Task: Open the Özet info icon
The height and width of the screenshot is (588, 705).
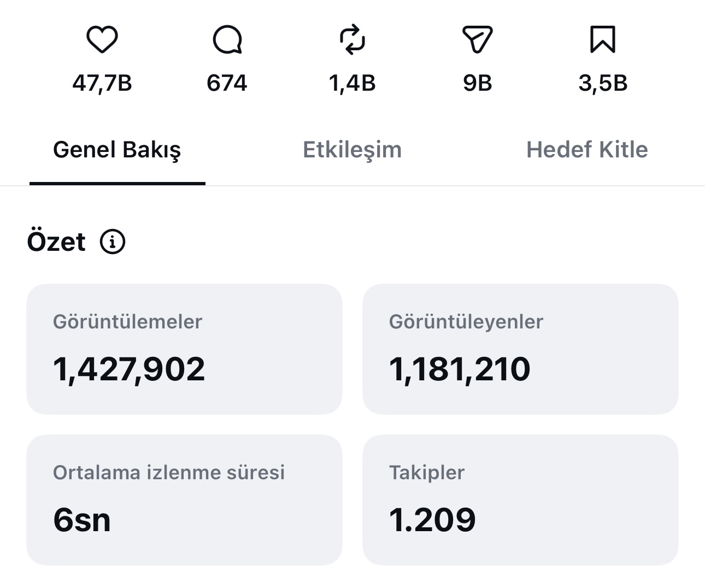Action: click(x=113, y=242)
